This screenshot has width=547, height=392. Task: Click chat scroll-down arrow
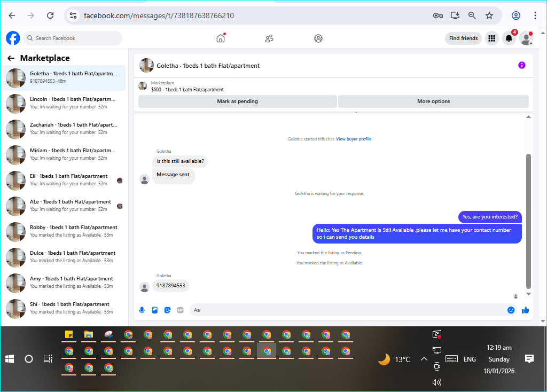click(x=528, y=294)
